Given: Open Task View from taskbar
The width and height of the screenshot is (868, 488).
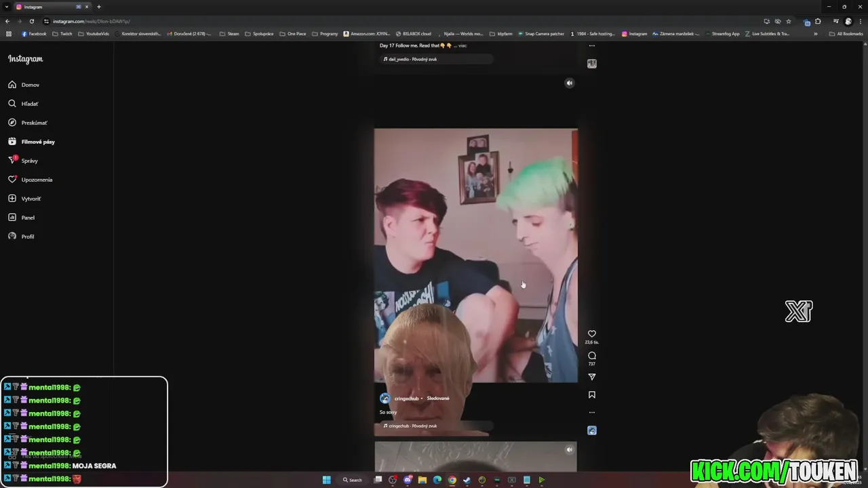Looking at the screenshot, I should 378,480.
